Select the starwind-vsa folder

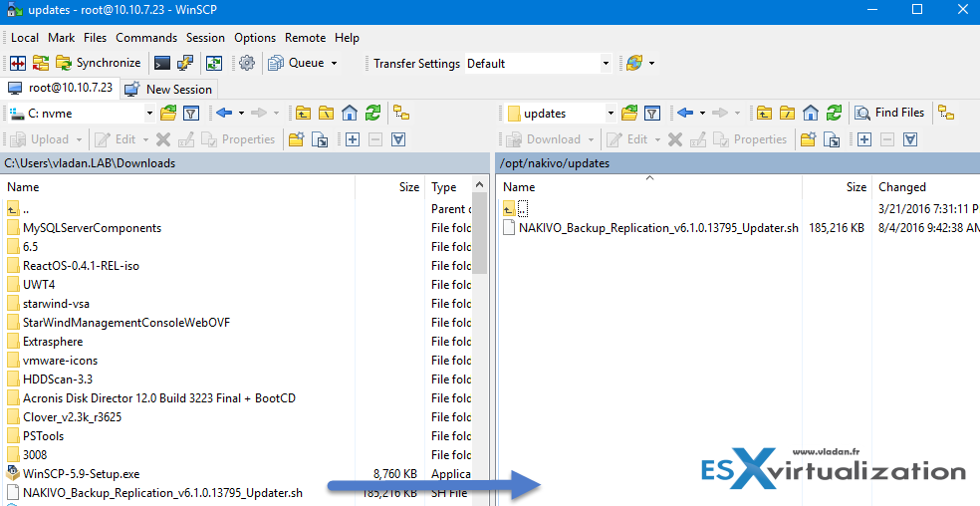(x=56, y=304)
